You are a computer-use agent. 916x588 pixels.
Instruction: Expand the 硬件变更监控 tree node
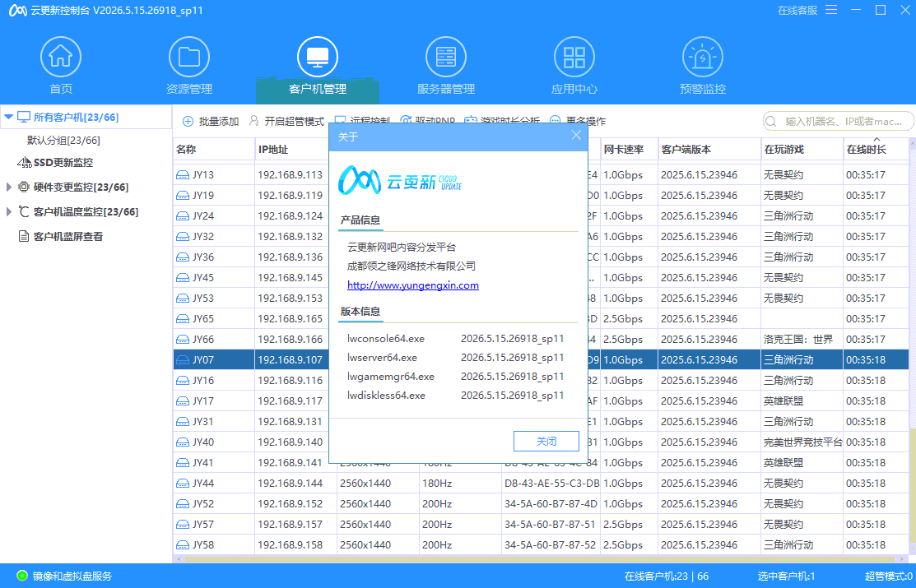9,187
